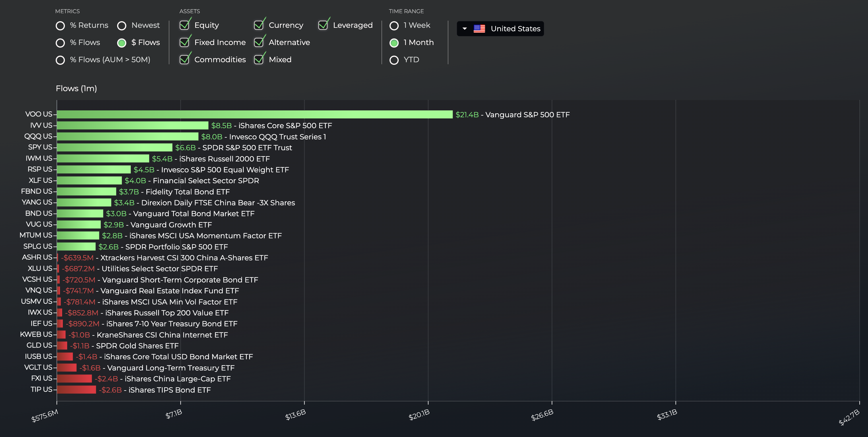Click the -$2.6B iShares TIPS Bond value
This screenshot has height=437, width=868.
point(110,390)
